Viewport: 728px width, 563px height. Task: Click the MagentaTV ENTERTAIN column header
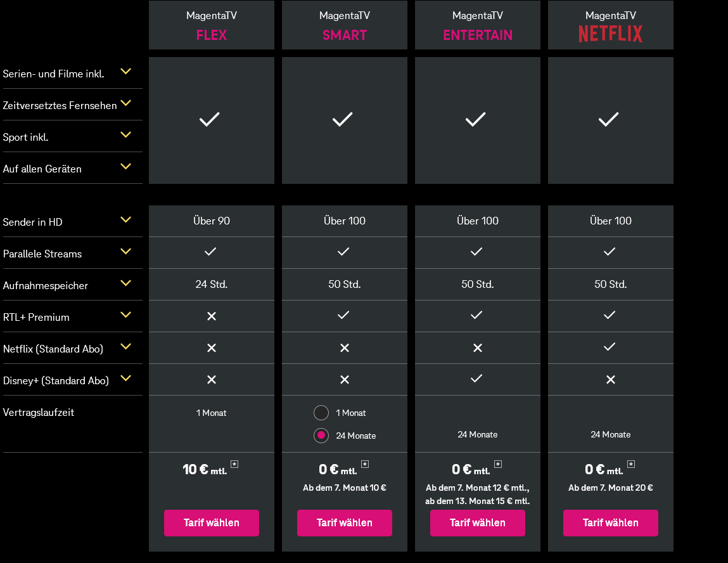[x=477, y=25]
